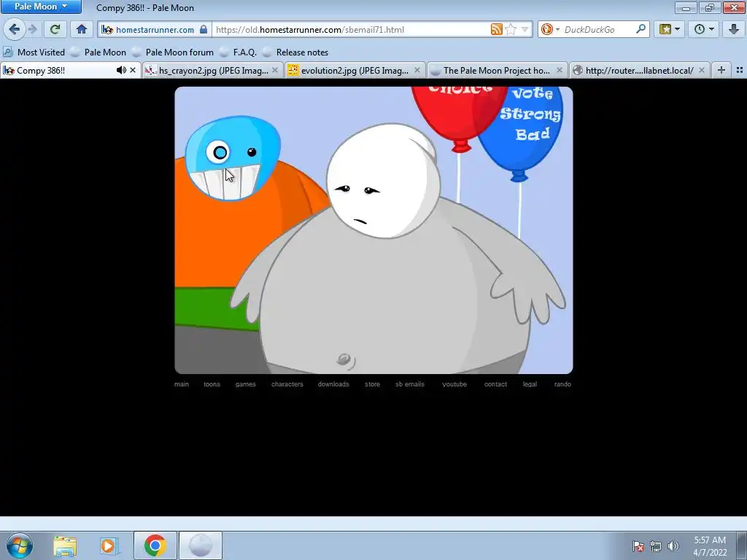Switch to The Pale Moon Project tab

(x=496, y=71)
